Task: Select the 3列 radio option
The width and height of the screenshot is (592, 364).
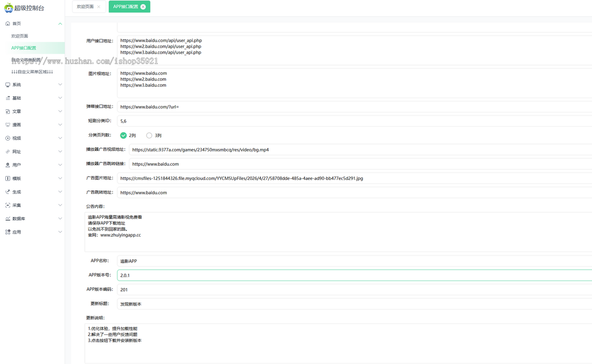Action: 149,135
